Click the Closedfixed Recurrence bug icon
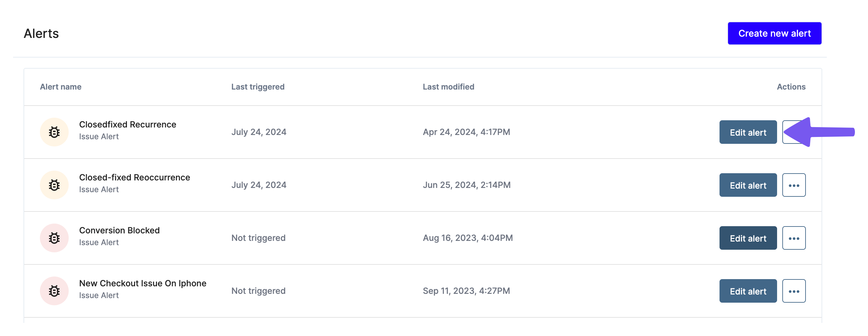 [54, 132]
